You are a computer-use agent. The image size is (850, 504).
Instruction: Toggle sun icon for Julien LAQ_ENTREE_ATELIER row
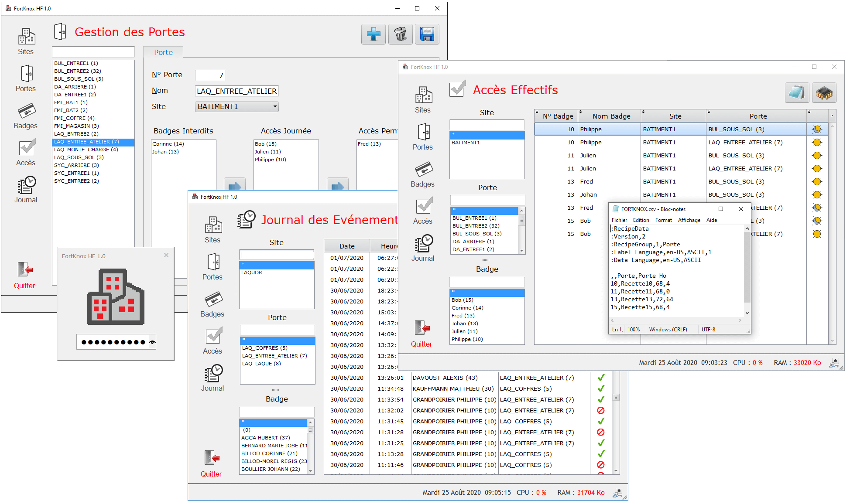pyautogui.click(x=817, y=168)
